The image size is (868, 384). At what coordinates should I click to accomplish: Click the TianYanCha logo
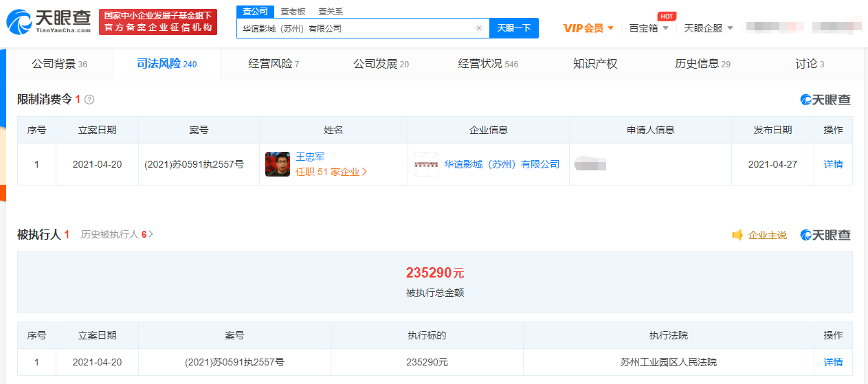coord(49,22)
